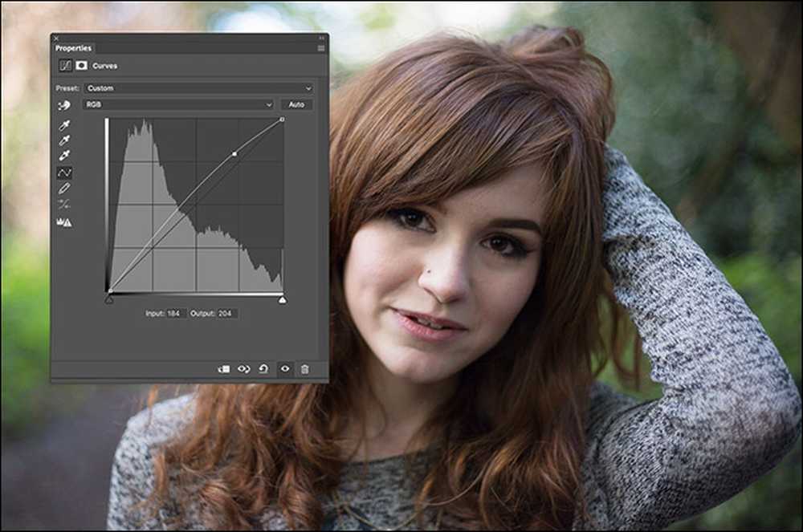Click the white point input slider
Image resolution: width=803 pixels, height=532 pixels.
click(282, 300)
